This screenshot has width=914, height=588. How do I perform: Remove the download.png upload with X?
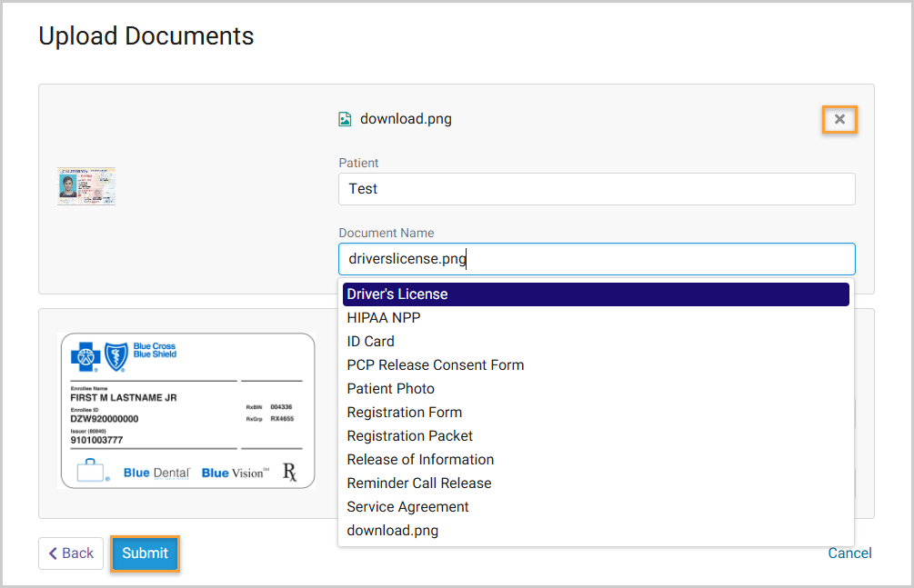coord(839,119)
